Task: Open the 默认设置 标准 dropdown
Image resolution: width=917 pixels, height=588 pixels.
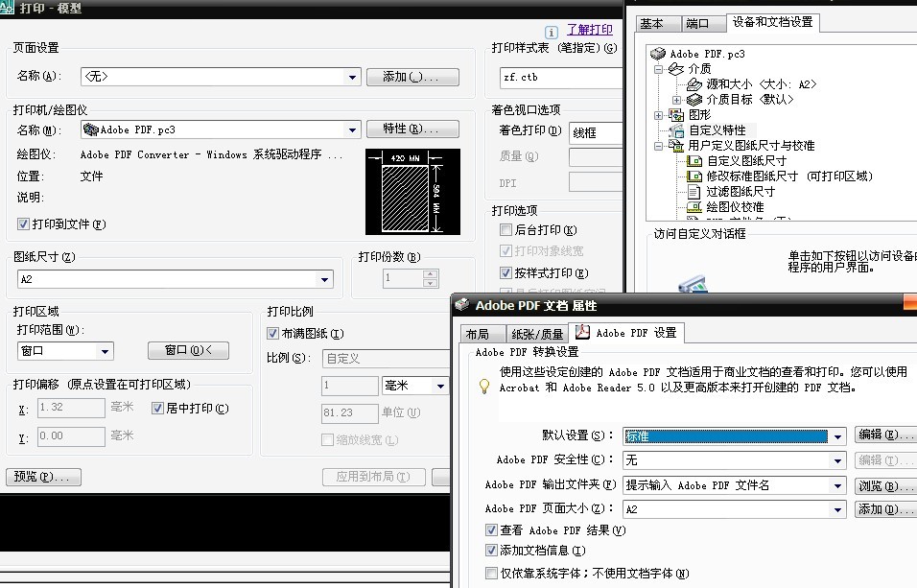Action: 838,436
